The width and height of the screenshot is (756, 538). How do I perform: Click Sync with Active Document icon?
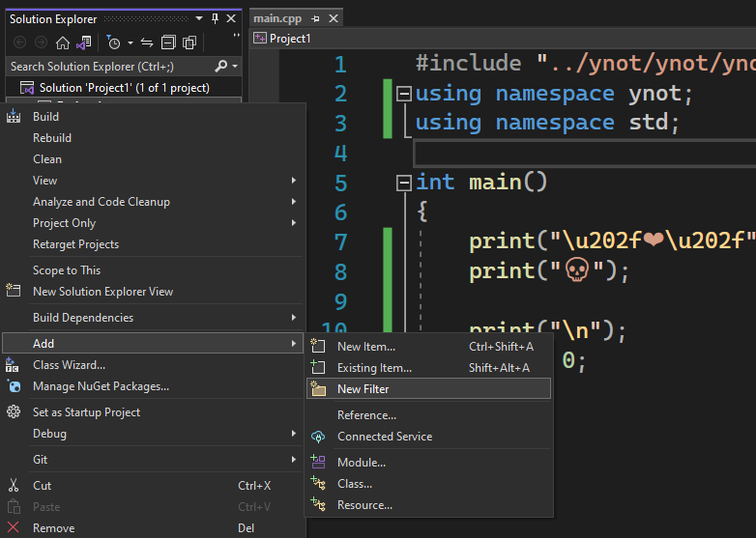147,42
